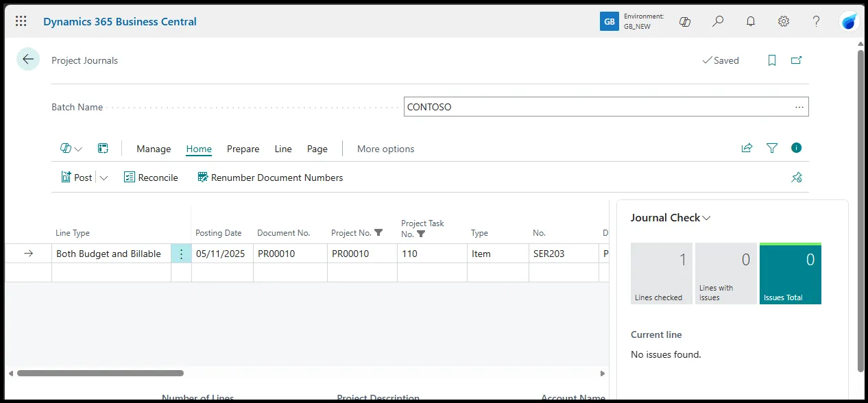Click the vertical page scrollbar
This screenshot has height=403, width=868.
(x=861, y=210)
